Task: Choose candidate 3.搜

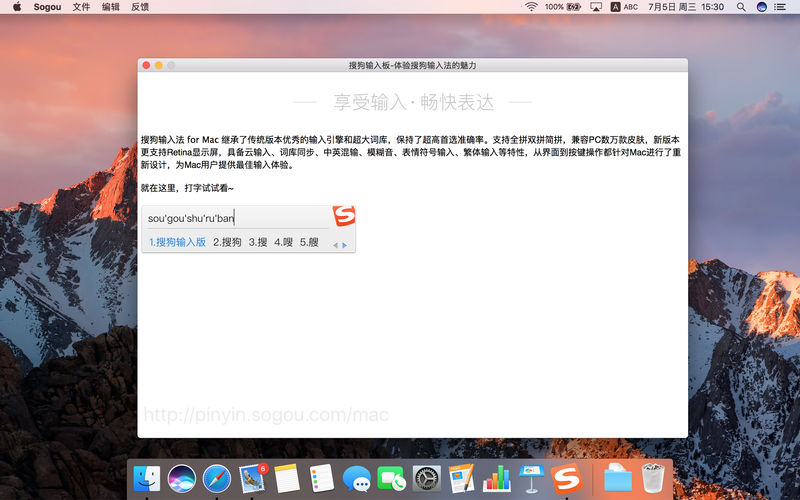Action: 258,242
